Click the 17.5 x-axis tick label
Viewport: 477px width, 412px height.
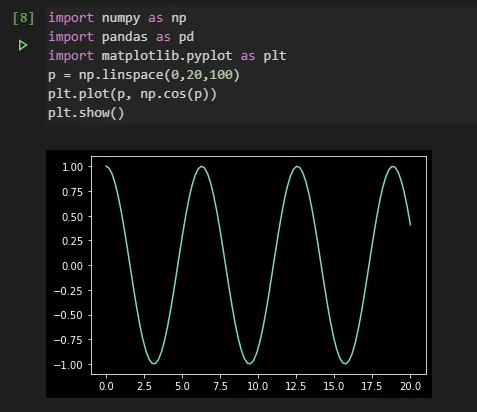click(372, 386)
